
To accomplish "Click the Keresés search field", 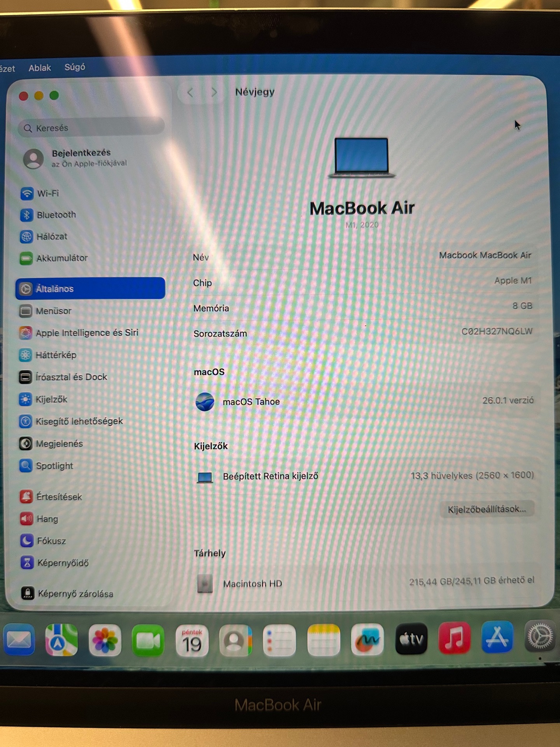I will (91, 128).
